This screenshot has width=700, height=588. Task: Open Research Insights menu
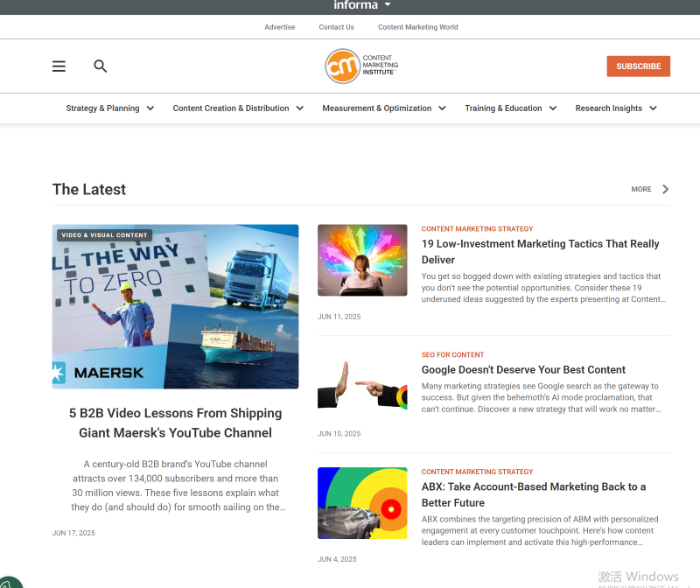point(608,108)
